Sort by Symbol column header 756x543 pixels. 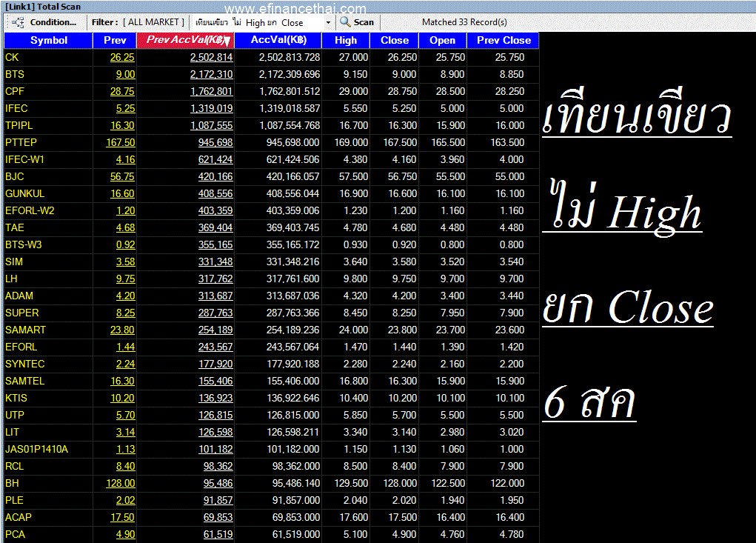click(x=48, y=41)
